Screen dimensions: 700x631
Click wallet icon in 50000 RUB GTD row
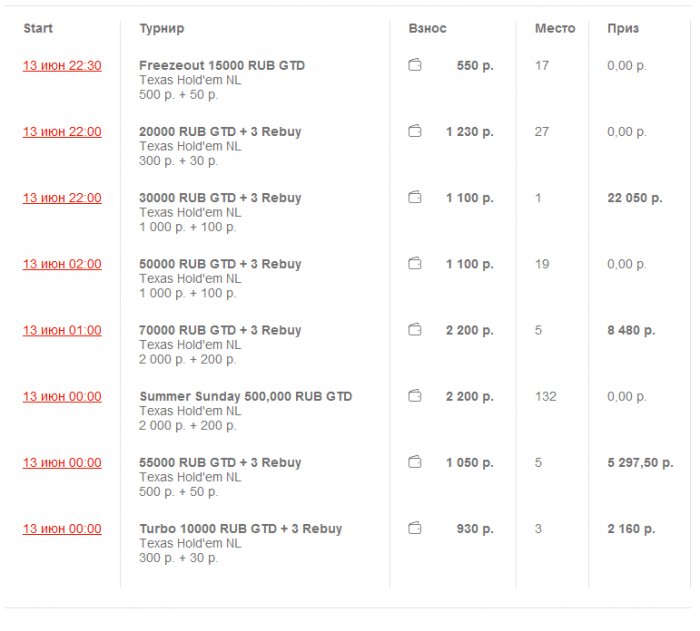[x=415, y=264]
